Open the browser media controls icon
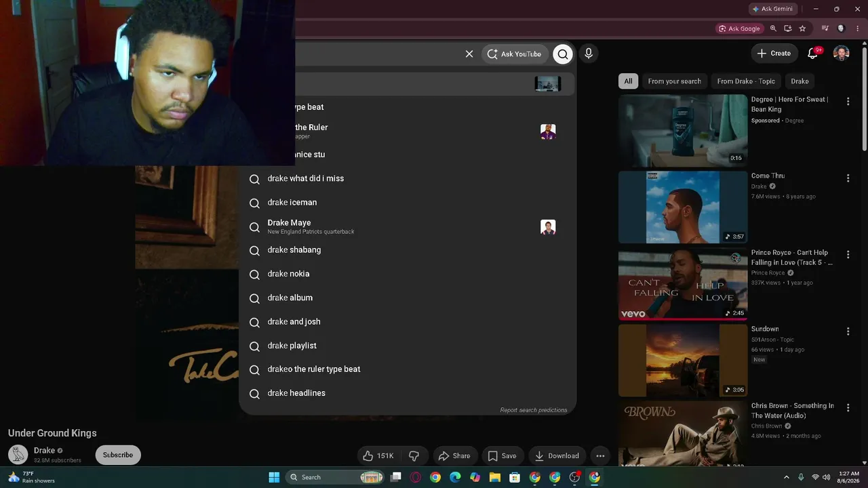 (825, 28)
